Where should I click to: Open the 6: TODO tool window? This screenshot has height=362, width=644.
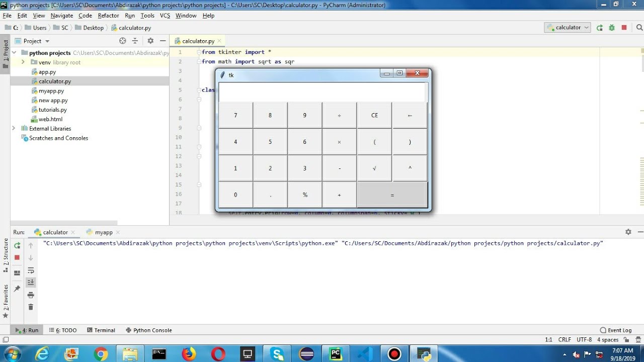tap(63, 330)
